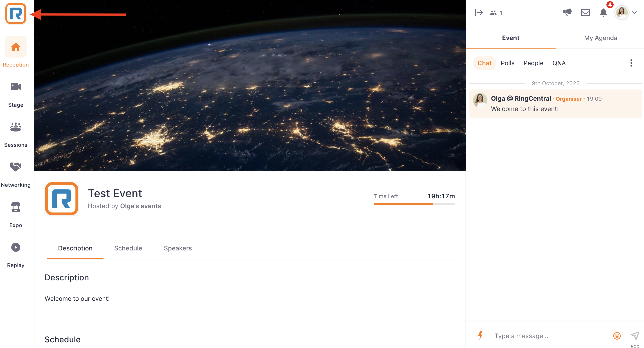Image resolution: width=644 pixels, height=348 pixels.
Task: Switch to the My Agenda tab
Action: tap(601, 38)
